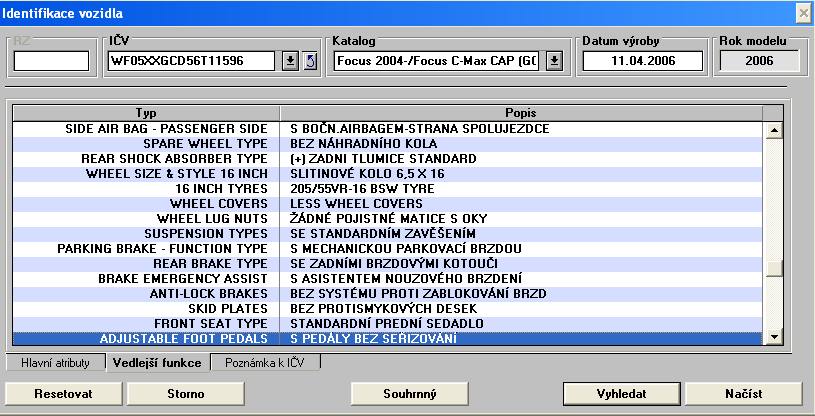Click the Načíst button

click(x=744, y=393)
